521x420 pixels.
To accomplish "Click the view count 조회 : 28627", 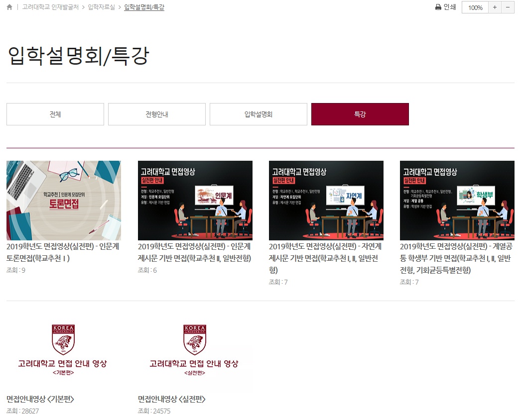I will click(22, 411).
